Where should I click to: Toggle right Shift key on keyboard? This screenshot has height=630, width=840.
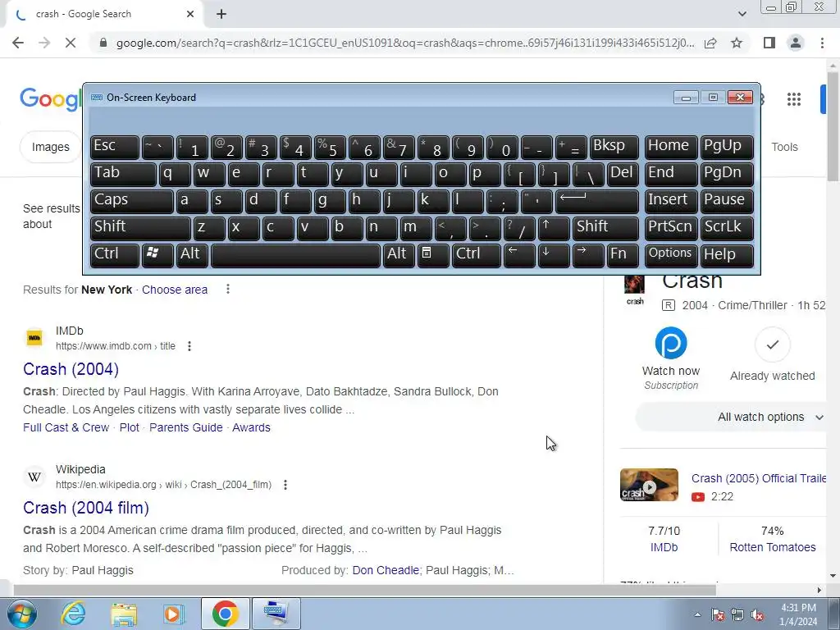[x=605, y=227]
